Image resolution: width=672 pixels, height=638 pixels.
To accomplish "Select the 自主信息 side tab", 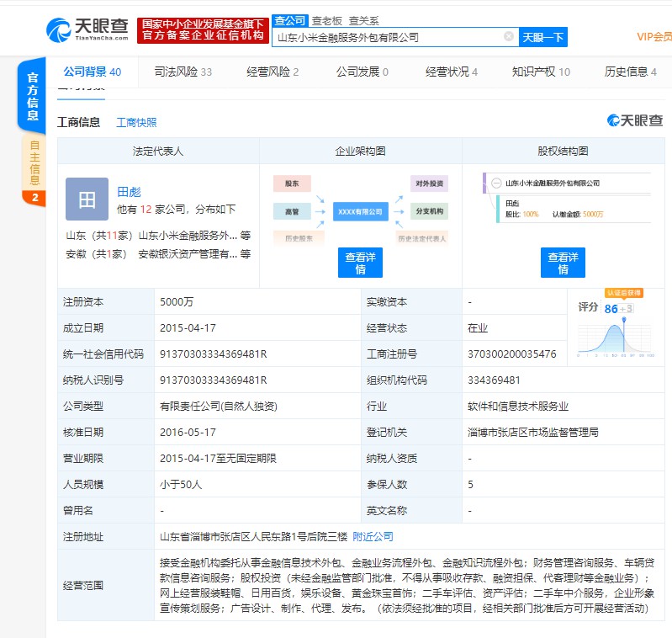I will 34,162.
